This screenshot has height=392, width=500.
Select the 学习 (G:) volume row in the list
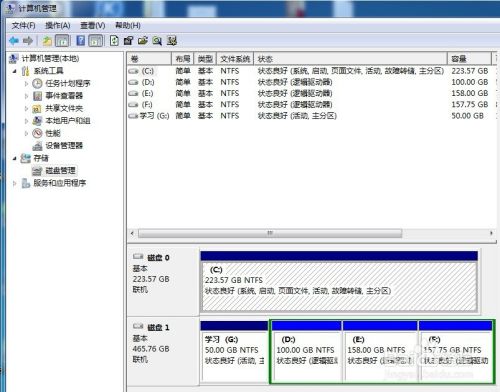click(312, 116)
